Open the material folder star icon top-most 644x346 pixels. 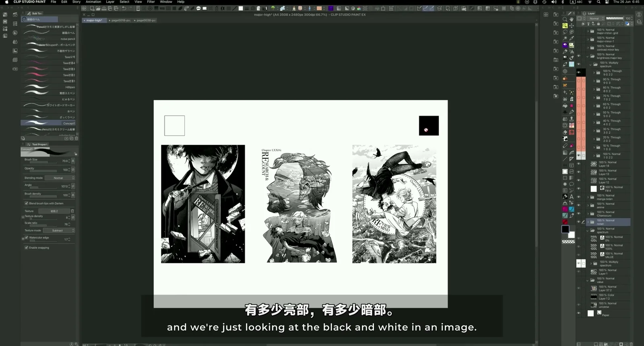pos(555,14)
